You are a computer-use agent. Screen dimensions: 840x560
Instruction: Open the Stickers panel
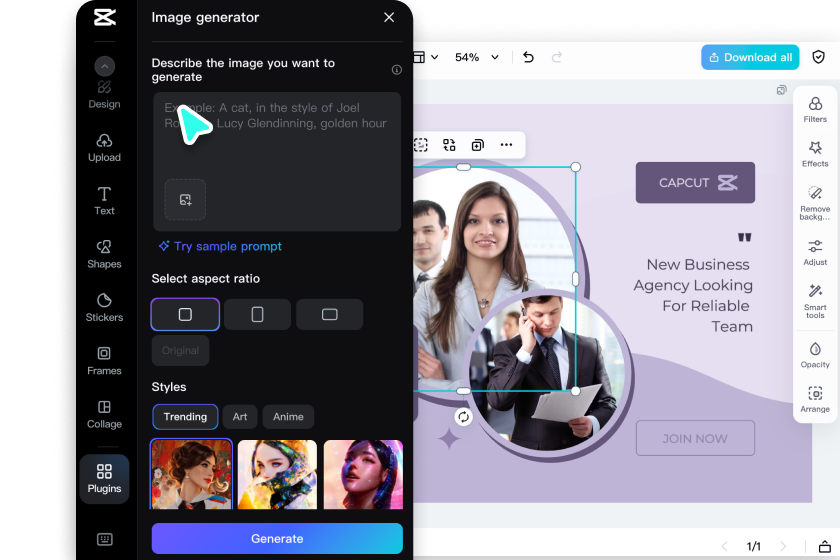coord(104,308)
